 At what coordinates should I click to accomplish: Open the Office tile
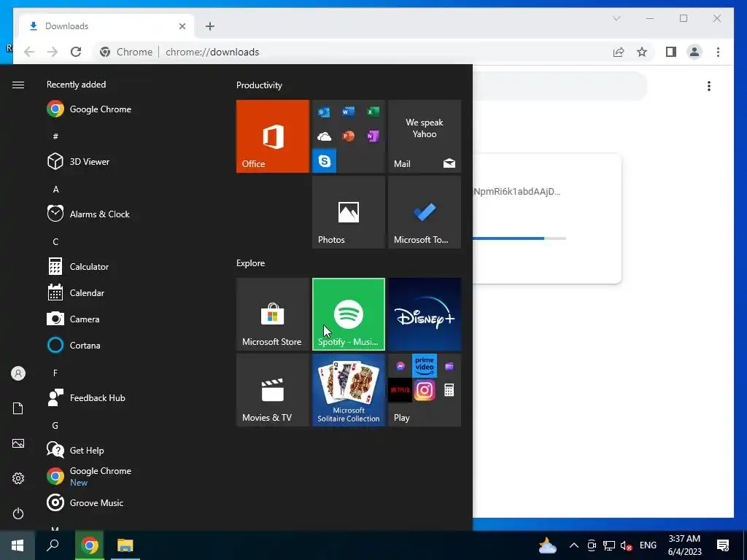[273, 136]
